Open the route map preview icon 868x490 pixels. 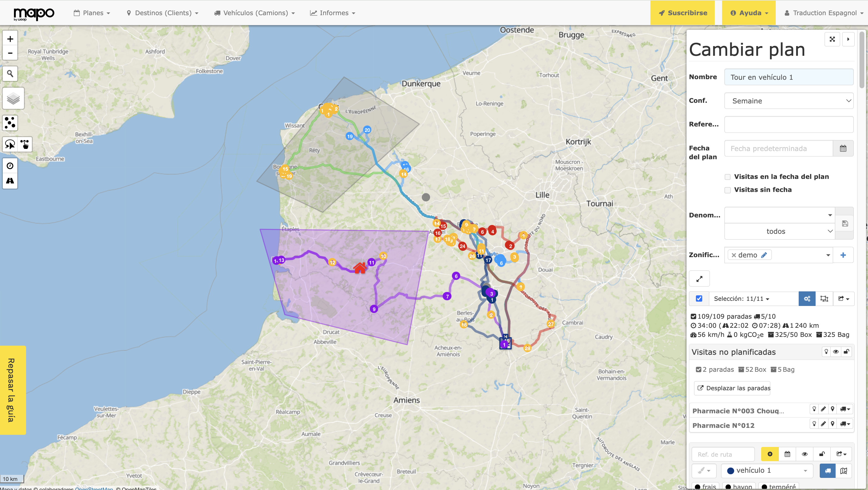843,471
